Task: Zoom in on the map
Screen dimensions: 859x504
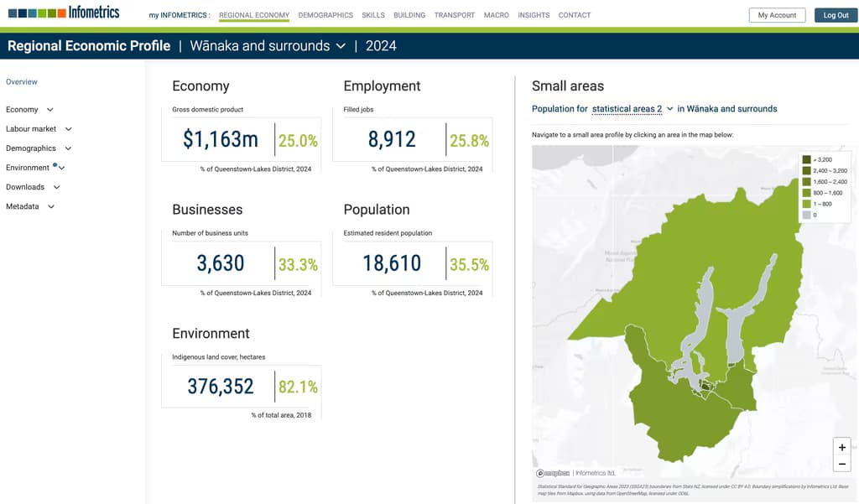Action: click(x=841, y=447)
